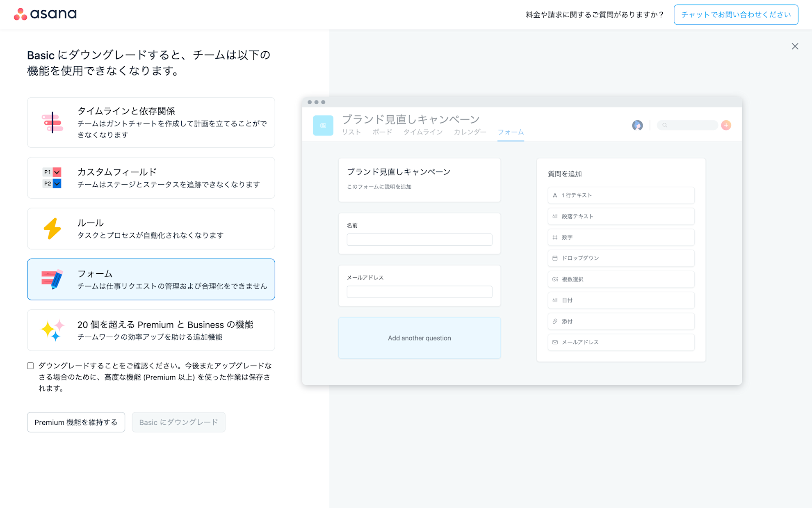Click the Premium 機能を維持する button
Image resolution: width=812 pixels, height=508 pixels.
(x=76, y=422)
